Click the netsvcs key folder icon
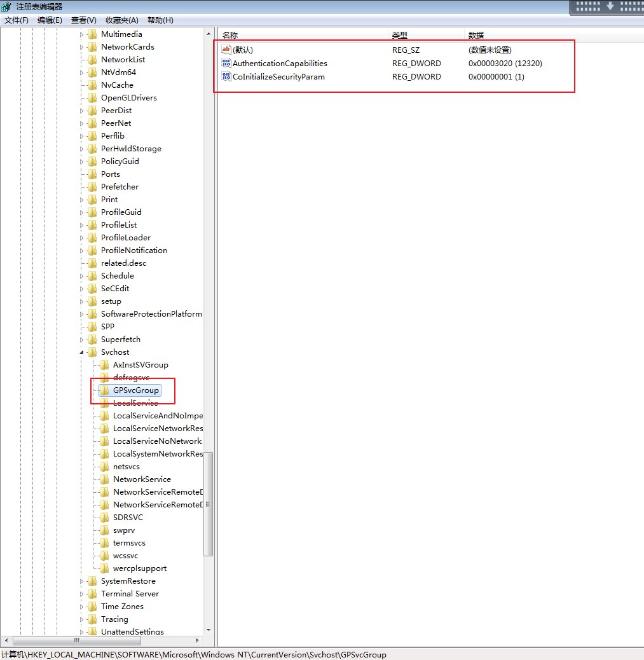Image resolution: width=644 pixels, height=660 pixels. pos(105,467)
